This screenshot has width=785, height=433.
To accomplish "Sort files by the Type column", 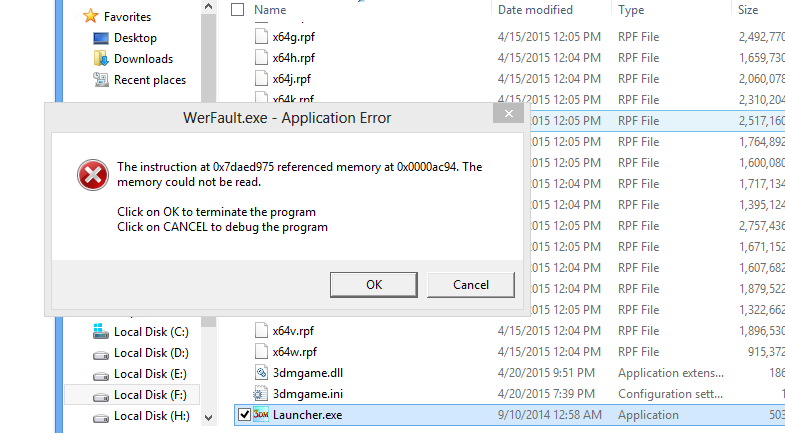I will [x=631, y=10].
